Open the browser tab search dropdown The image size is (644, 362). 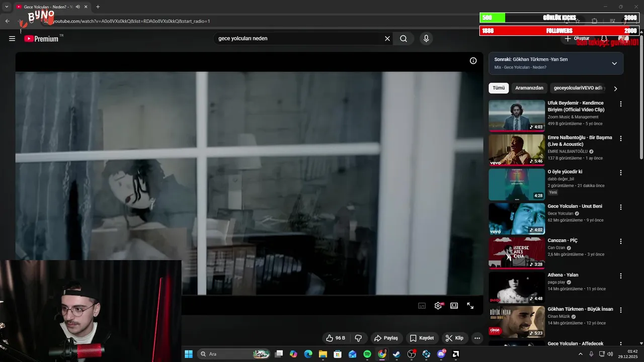point(7,7)
